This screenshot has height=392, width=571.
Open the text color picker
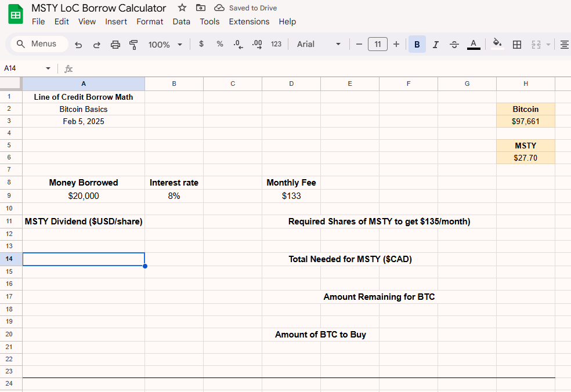474,45
